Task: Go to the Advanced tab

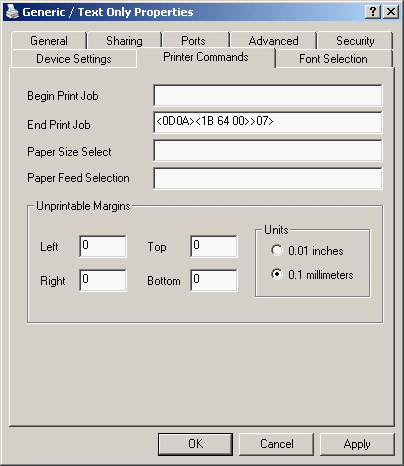Action: coord(273,41)
